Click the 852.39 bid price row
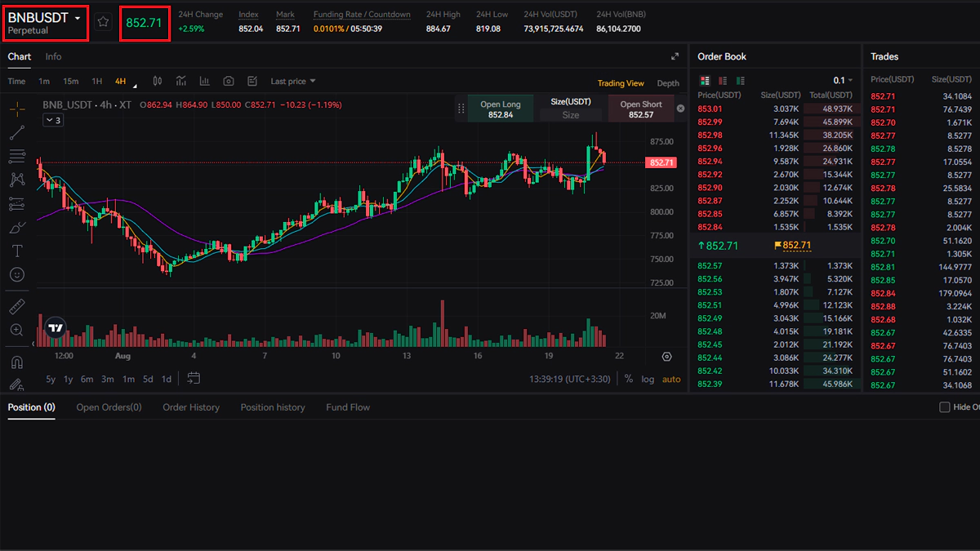 tap(775, 384)
